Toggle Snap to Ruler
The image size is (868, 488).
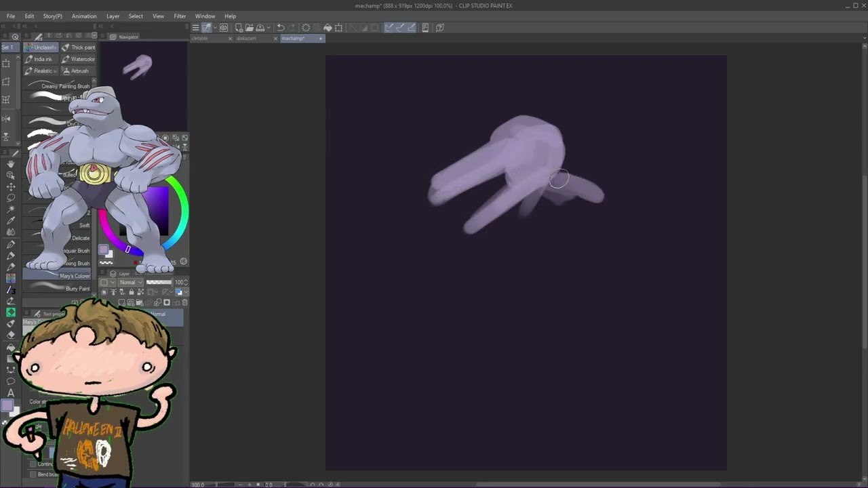click(x=389, y=28)
